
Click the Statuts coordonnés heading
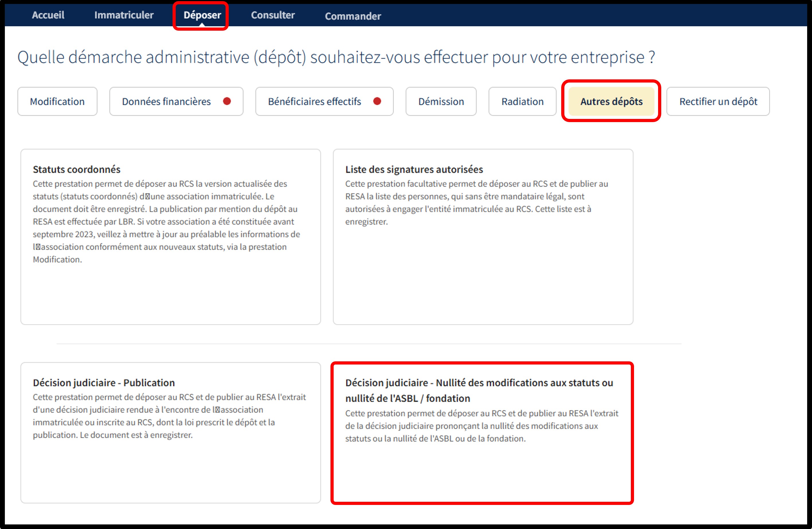(77, 169)
